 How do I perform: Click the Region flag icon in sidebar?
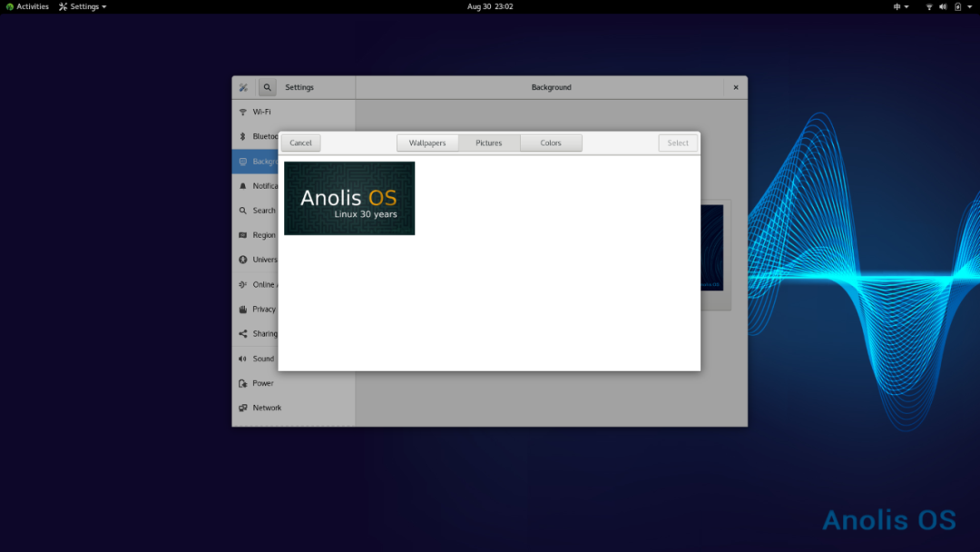[x=243, y=235]
